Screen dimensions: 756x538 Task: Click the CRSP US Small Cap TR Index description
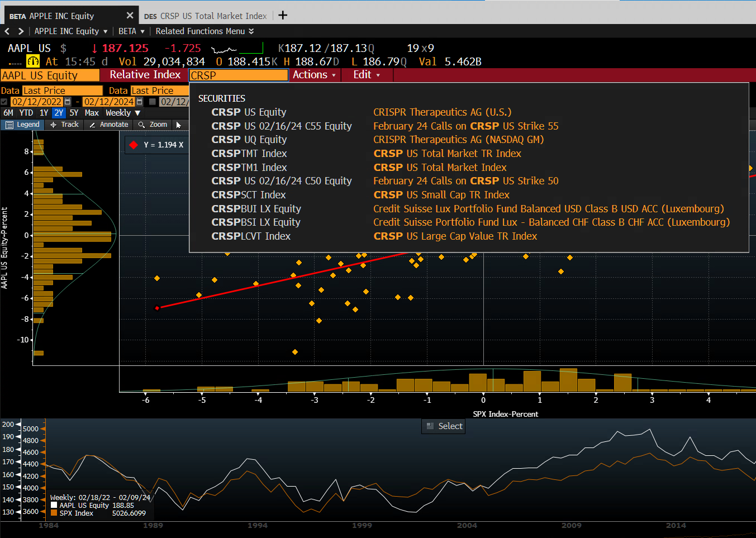click(441, 195)
